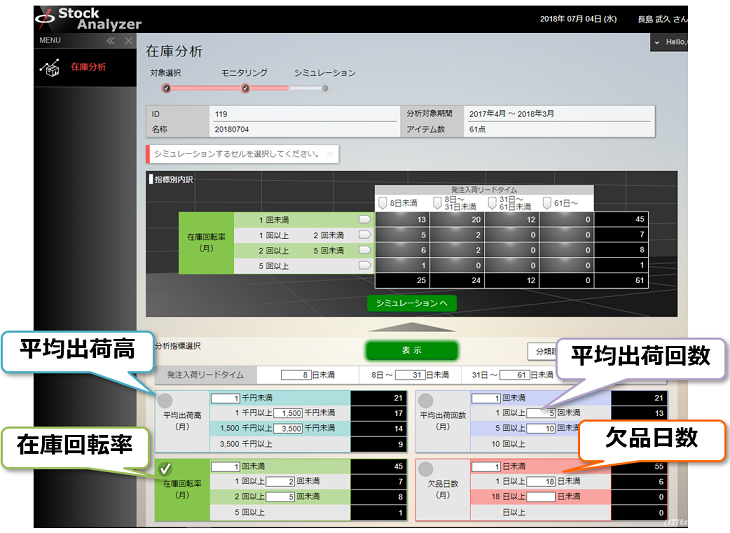Close the MENU panel with the X icon
Image resolution: width=730 pixels, height=533 pixels.
[x=128, y=40]
